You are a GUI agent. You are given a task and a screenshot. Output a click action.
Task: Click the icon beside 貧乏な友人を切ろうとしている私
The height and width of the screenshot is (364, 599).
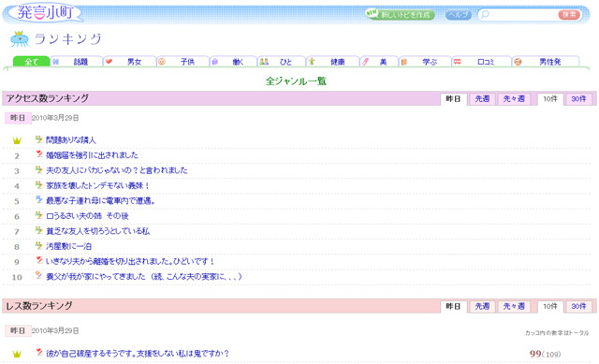pos(38,230)
